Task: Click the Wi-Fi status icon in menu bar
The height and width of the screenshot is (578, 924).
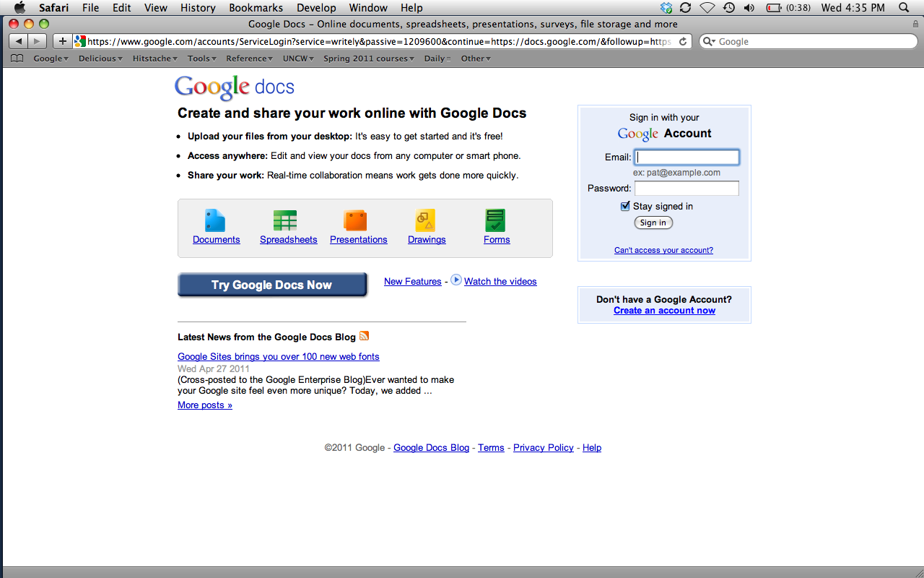Action: (707, 7)
